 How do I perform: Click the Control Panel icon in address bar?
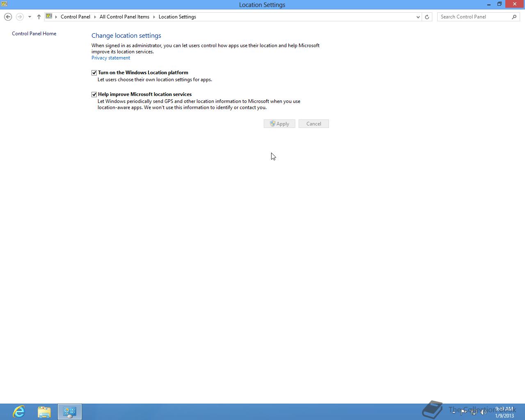click(49, 16)
